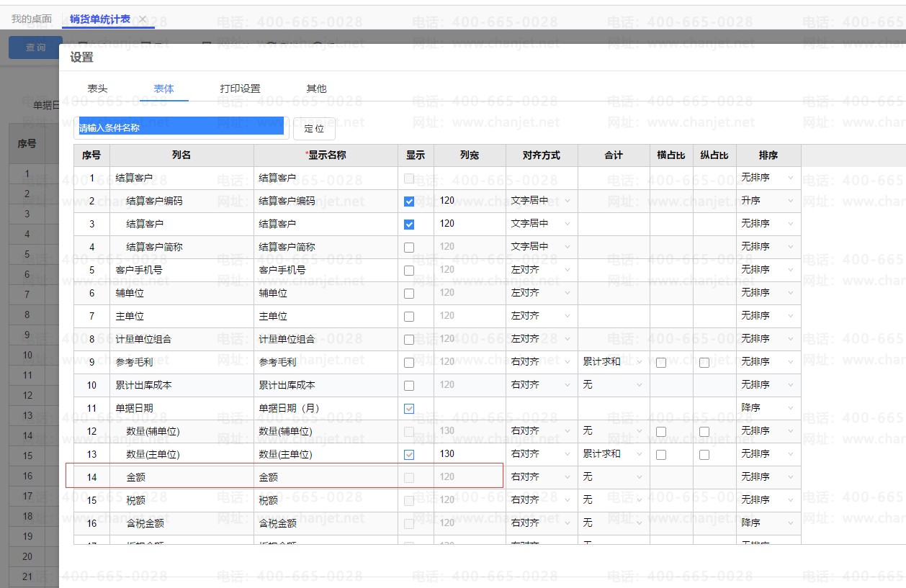Image resolution: width=906 pixels, height=588 pixels.
Task: Switch to the 表头 settings tab
Action: [x=97, y=89]
